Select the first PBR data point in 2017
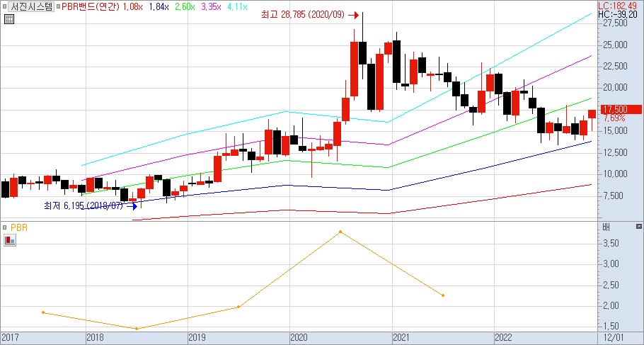This screenshot has width=644, height=345. click(43, 312)
